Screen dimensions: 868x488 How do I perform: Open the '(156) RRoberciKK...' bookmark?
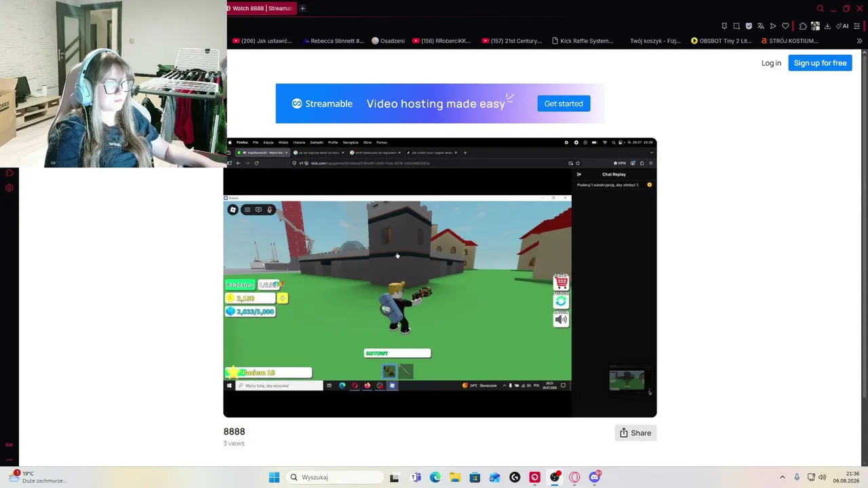[x=441, y=41]
